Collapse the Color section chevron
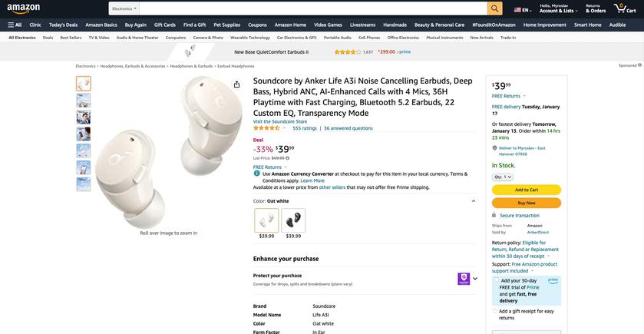Screen dimensions: 644x334 click(474, 201)
